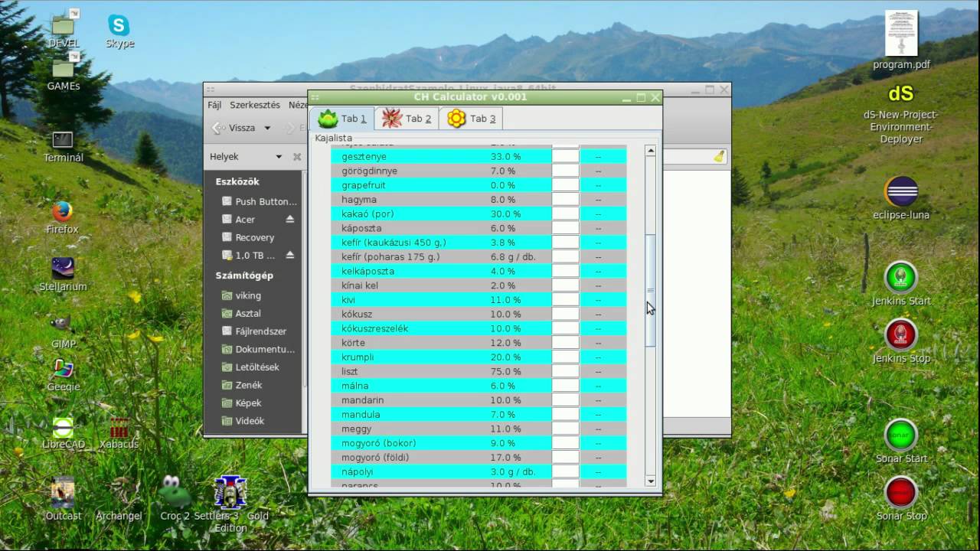The height and width of the screenshot is (551, 980).
Task: Select the Recovery volume in sidebar
Action: [248, 237]
